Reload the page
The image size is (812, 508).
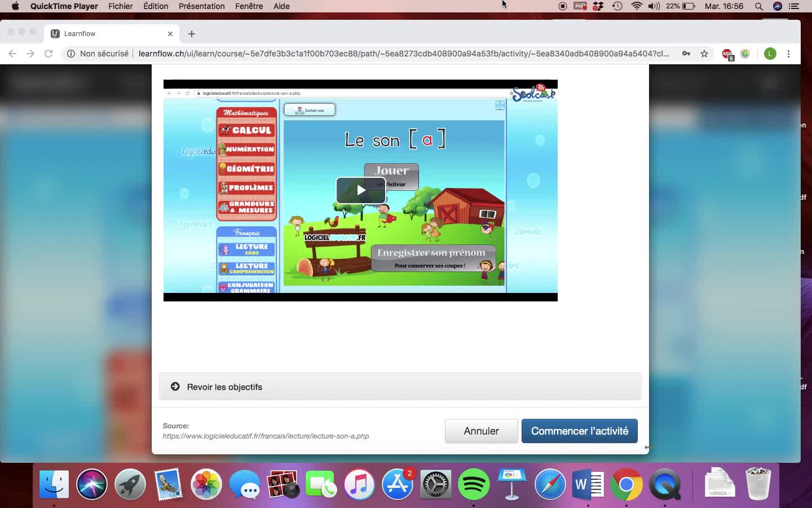(x=48, y=54)
